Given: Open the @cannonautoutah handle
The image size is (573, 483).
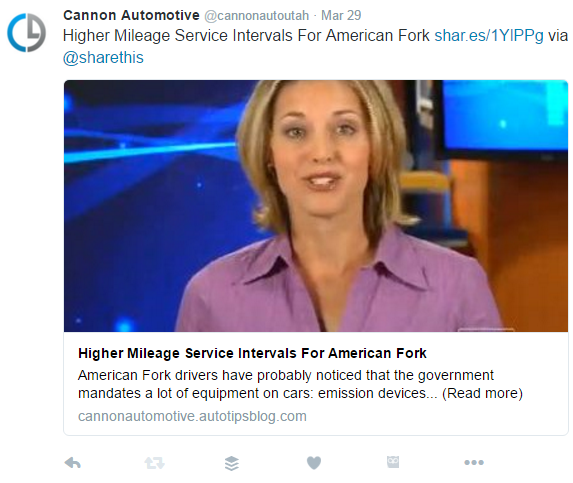Looking at the screenshot, I should [257, 16].
